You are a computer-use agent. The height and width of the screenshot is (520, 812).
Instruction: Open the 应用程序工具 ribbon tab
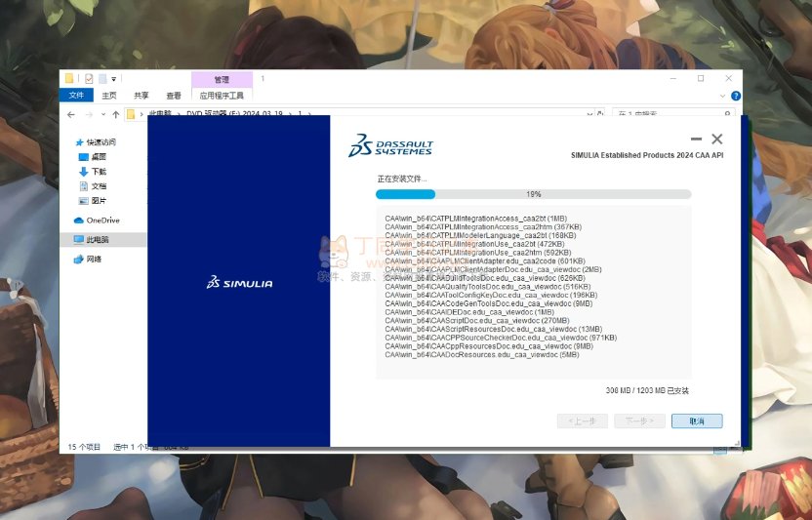click(x=222, y=96)
